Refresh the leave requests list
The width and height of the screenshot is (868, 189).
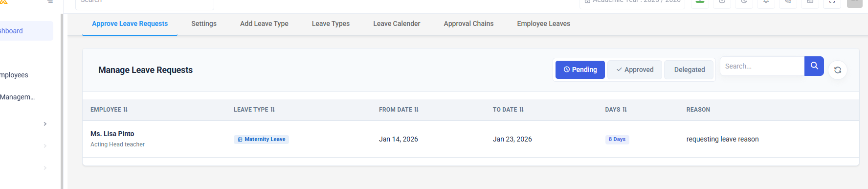click(x=838, y=70)
